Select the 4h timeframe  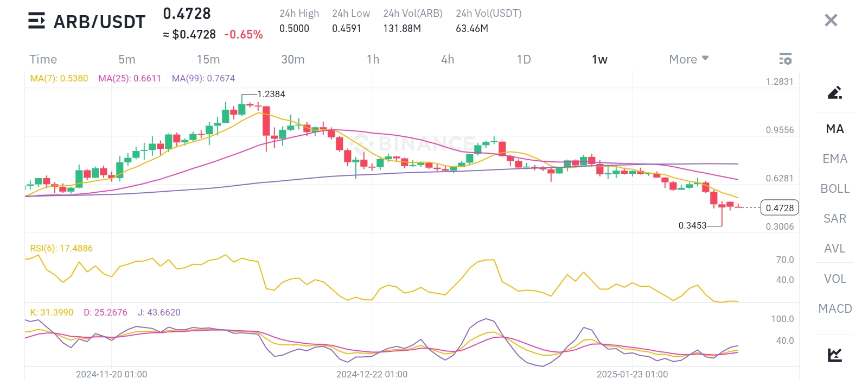448,59
